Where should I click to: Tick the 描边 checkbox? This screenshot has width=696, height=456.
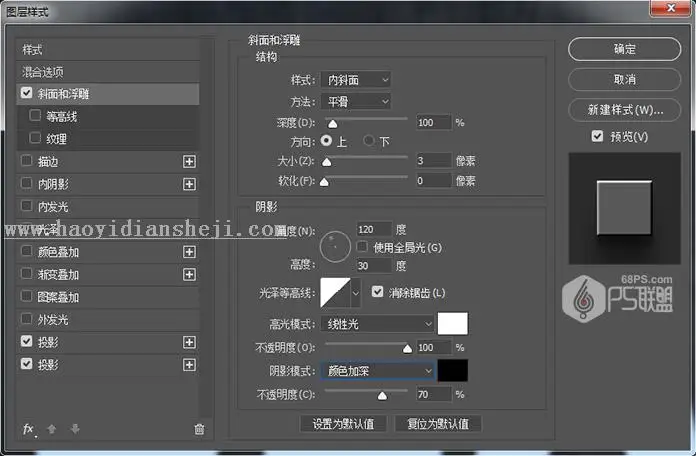(27, 160)
